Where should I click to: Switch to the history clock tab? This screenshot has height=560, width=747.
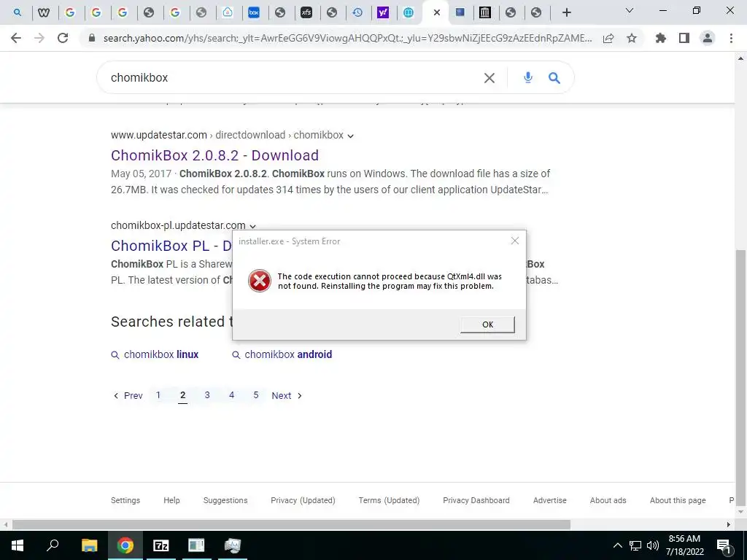click(x=357, y=12)
